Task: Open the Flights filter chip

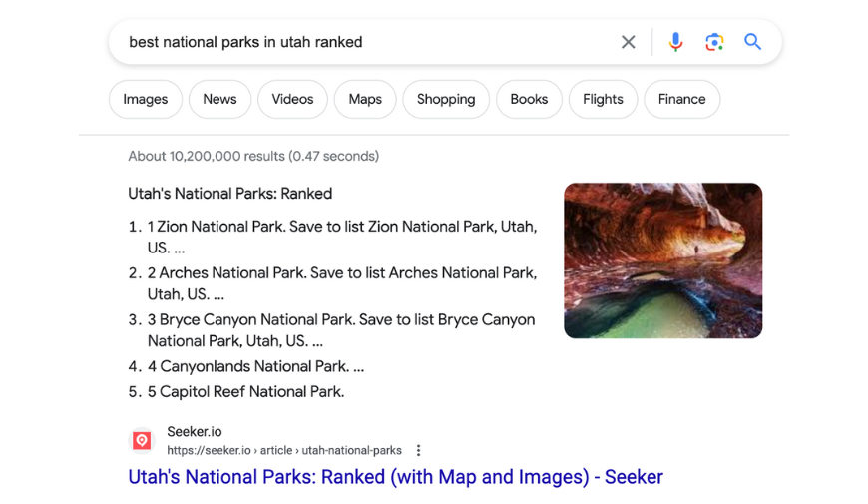Action: [x=603, y=99]
